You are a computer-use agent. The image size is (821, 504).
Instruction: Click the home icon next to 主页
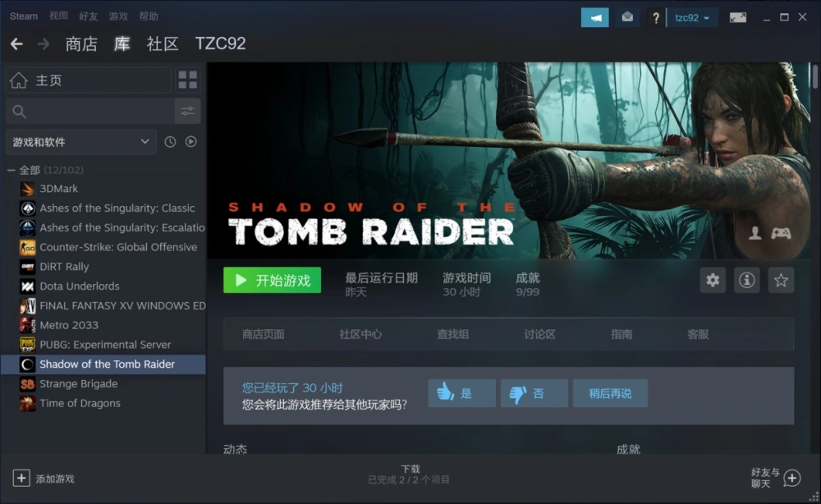click(19, 80)
